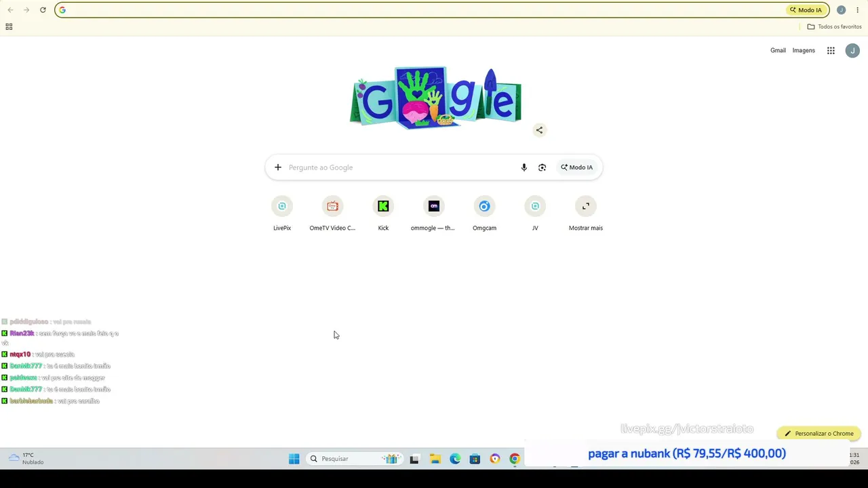Open the 17°C Nublado weather widget
Viewport: 868px width, 488px height.
click(x=26, y=459)
